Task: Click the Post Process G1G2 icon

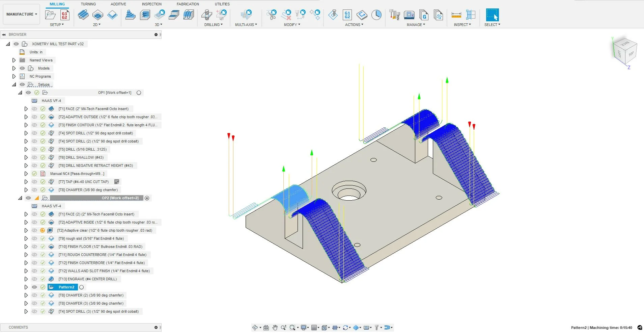Action: coord(347,15)
